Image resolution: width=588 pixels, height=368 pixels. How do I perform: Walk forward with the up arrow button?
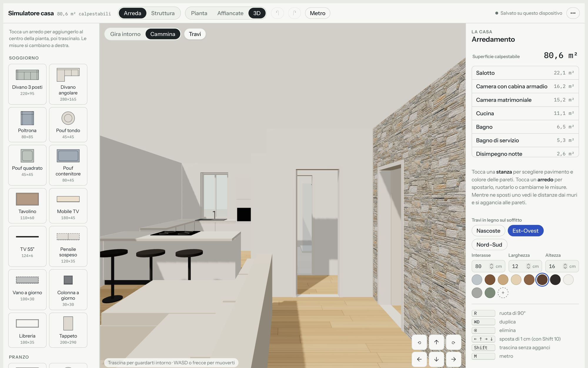[436, 342]
